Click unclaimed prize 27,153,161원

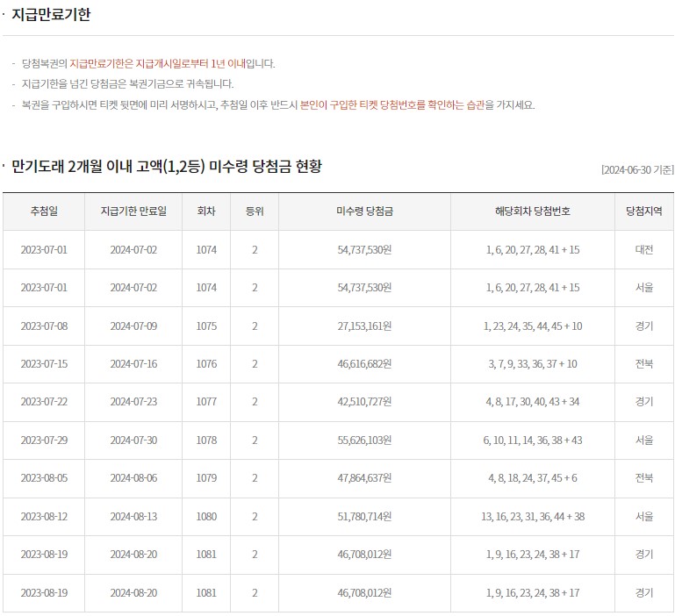point(364,326)
